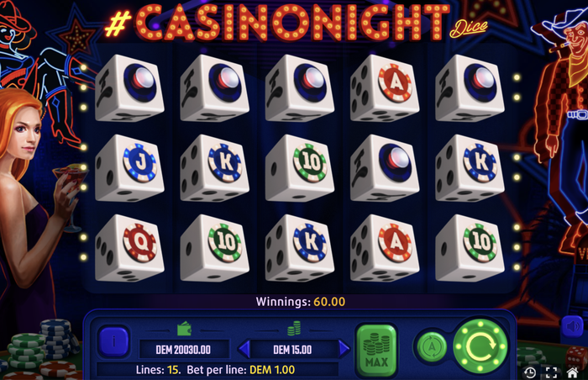Click the DEM 20030.00 balance field
588x380 pixels.
tap(184, 350)
